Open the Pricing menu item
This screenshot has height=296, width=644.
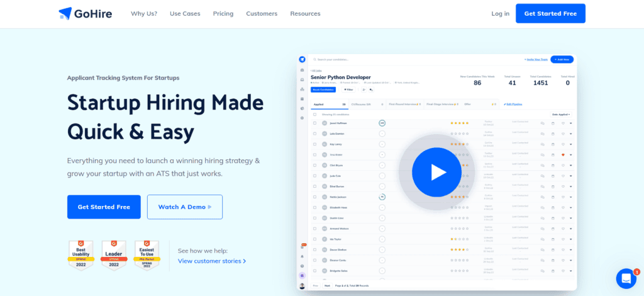(x=223, y=13)
